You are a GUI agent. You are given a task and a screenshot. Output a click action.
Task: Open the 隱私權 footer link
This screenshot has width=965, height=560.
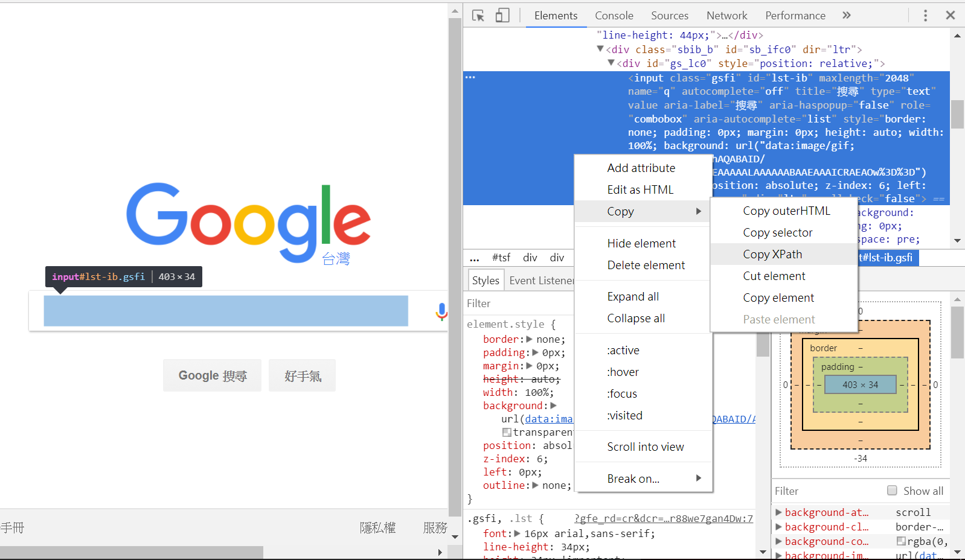pyautogui.click(x=377, y=528)
